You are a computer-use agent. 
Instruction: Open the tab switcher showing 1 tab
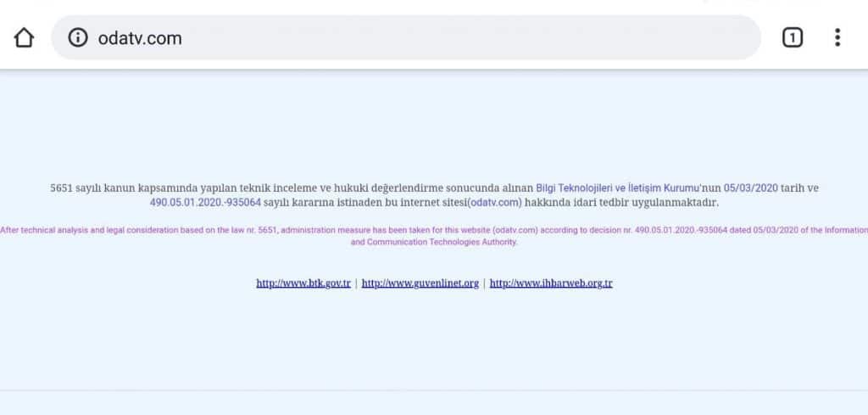pos(793,37)
